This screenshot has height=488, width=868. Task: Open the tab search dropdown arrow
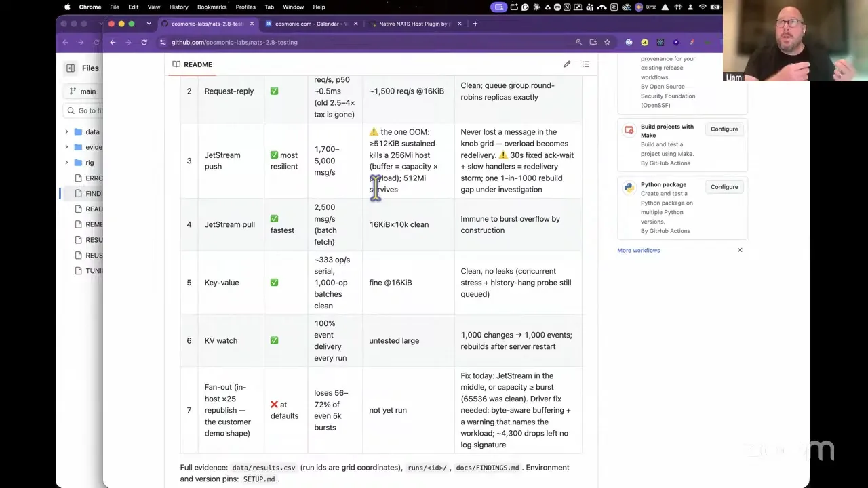click(x=149, y=24)
